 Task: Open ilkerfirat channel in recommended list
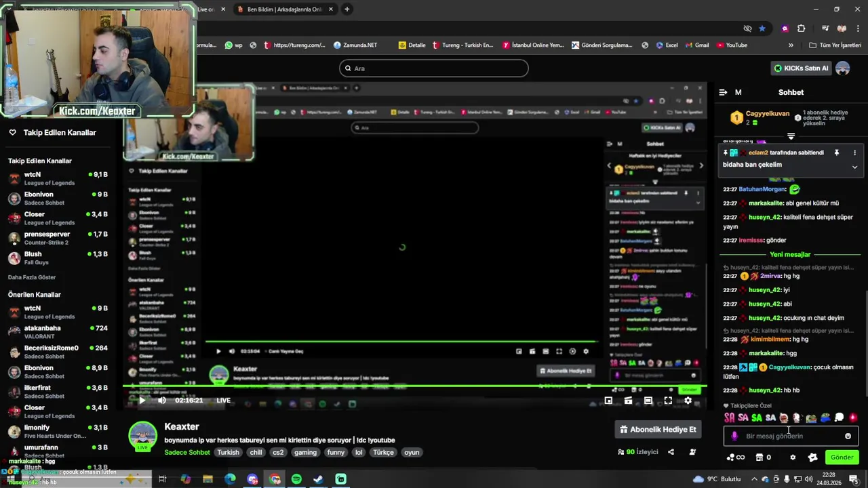58,391
